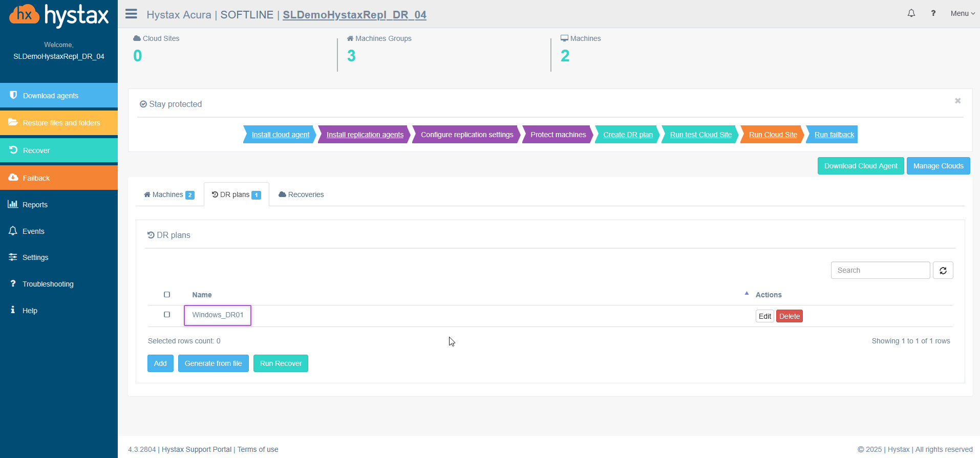Click the DR plans Search field
This screenshot has width=980, height=458.
click(x=880, y=270)
